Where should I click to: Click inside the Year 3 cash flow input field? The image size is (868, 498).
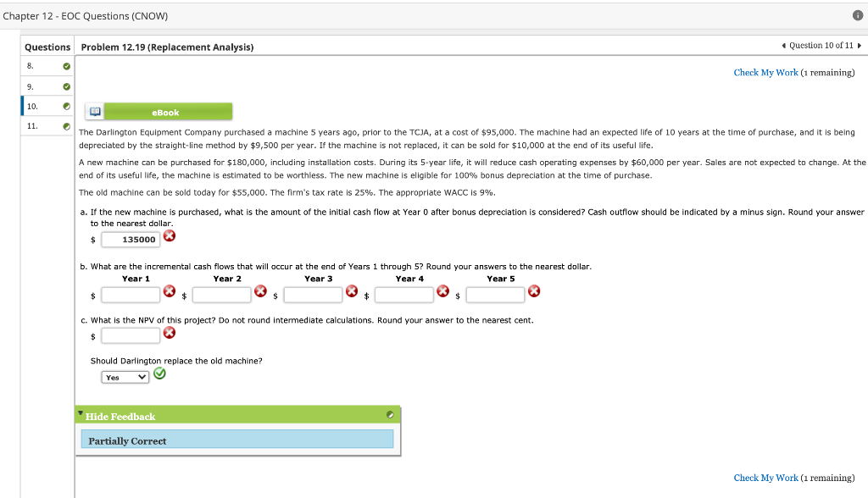click(314, 294)
